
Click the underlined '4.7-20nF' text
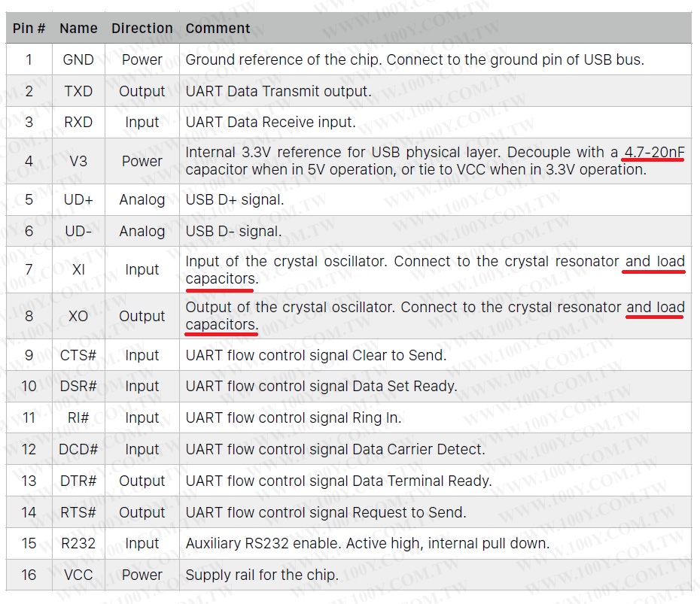[654, 152]
